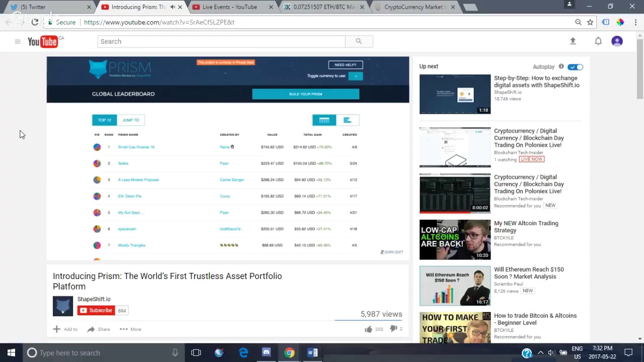644x362 pixels.
Task: Open the YouTube hamburger guide menu
Action: [18, 42]
